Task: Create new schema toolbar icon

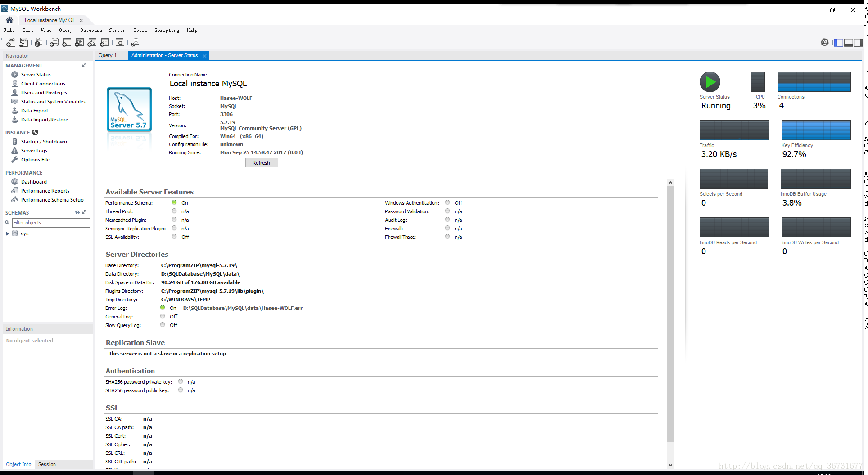Action: point(54,42)
